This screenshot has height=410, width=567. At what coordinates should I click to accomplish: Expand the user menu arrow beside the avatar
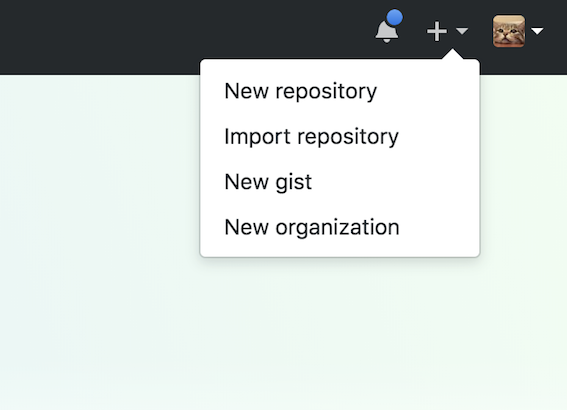[x=537, y=31]
